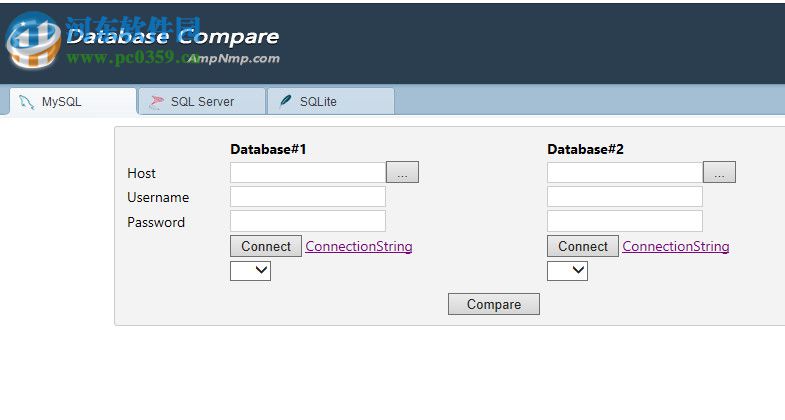The width and height of the screenshot is (785, 420).
Task: Click the AmpNmp.com text in header
Action: coord(234,59)
